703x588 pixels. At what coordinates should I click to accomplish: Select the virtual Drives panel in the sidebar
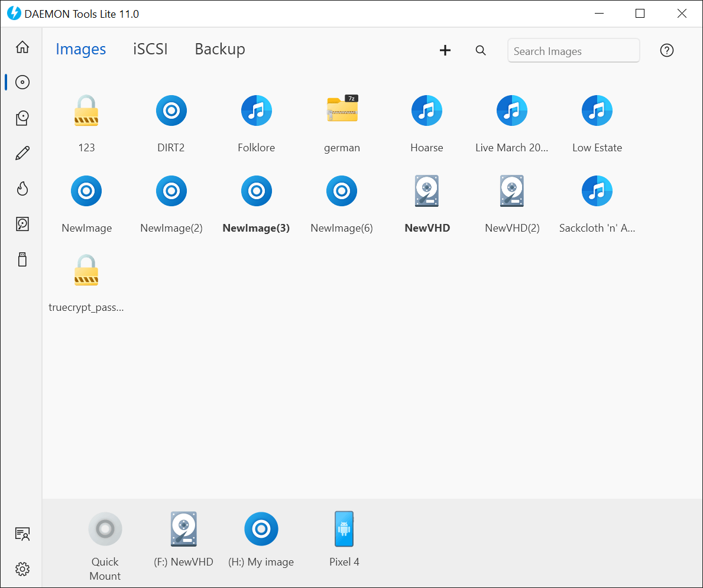tap(22, 224)
